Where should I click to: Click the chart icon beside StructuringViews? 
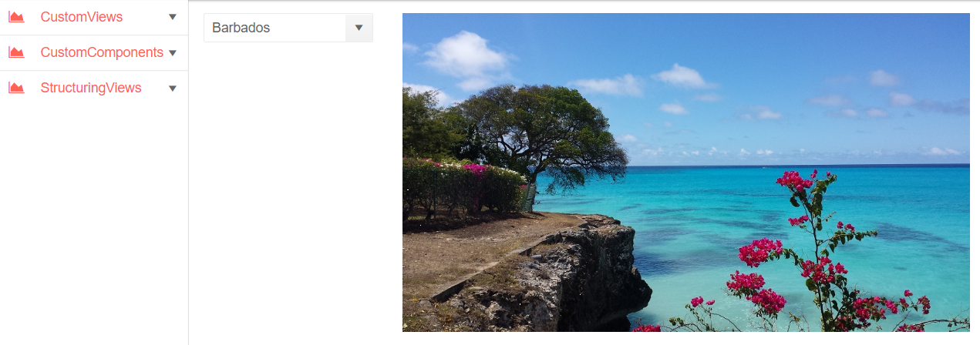tap(16, 88)
